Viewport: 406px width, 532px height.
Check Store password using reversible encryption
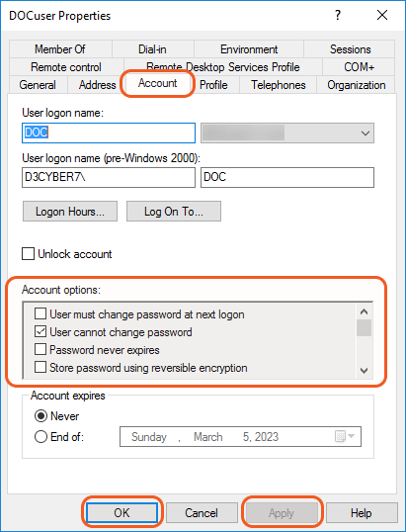[41, 368]
